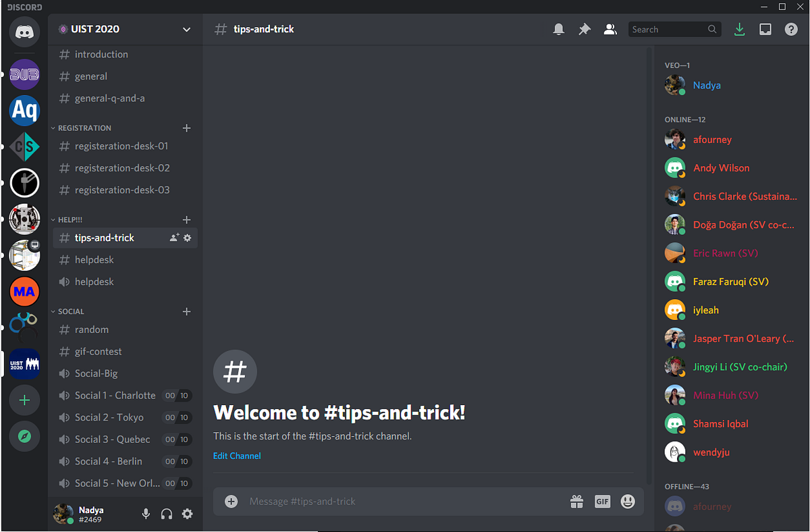Open notification settings bell icon
The image size is (810, 532).
point(559,30)
